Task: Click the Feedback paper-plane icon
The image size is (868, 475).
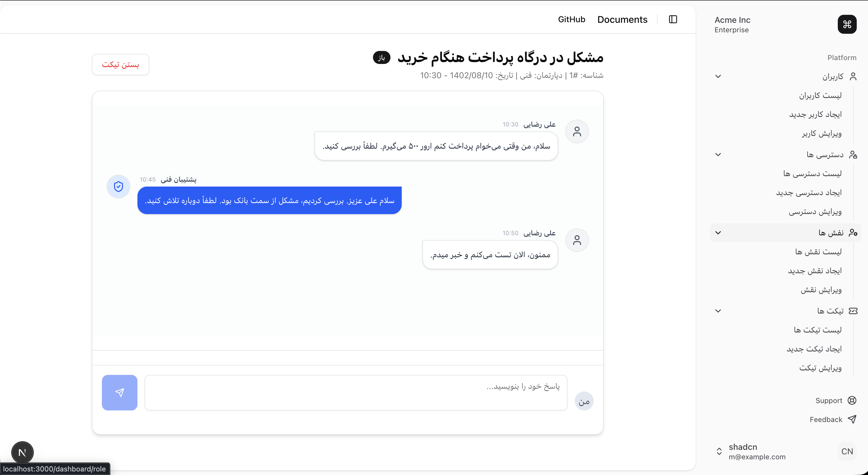Action: (852, 419)
